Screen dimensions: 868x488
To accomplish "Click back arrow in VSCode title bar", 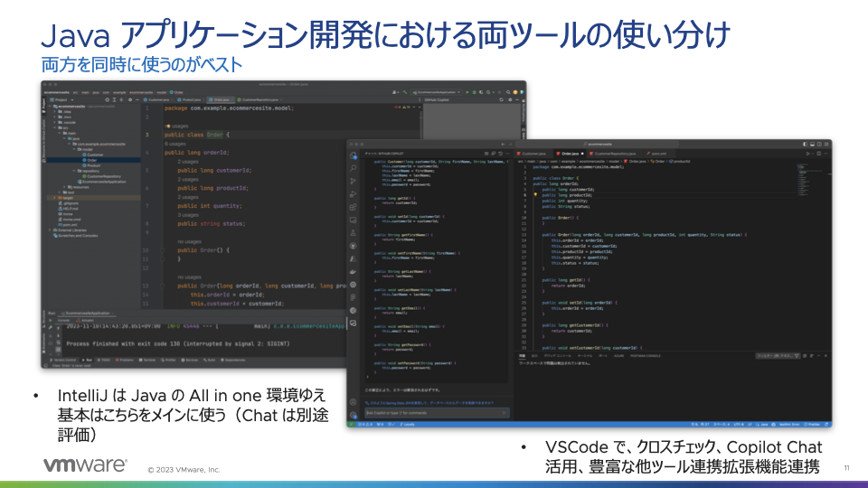I will pos(503,144).
